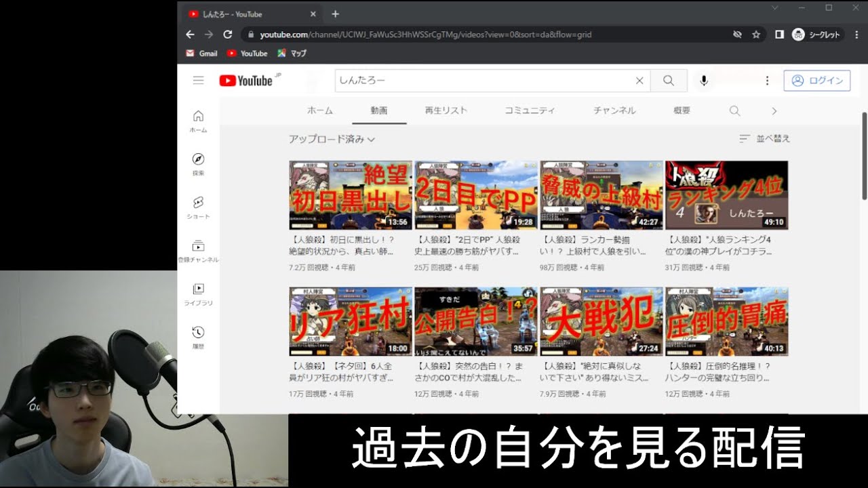This screenshot has height=488, width=868.
Task: Click the magnifier search button
Action: pyautogui.click(x=669, y=81)
